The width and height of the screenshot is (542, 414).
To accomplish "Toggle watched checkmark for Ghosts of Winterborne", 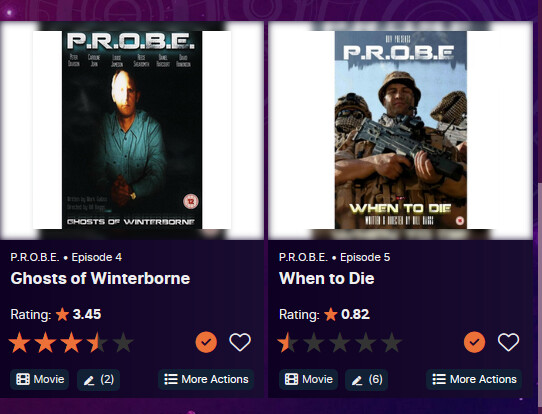I will point(206,342).
